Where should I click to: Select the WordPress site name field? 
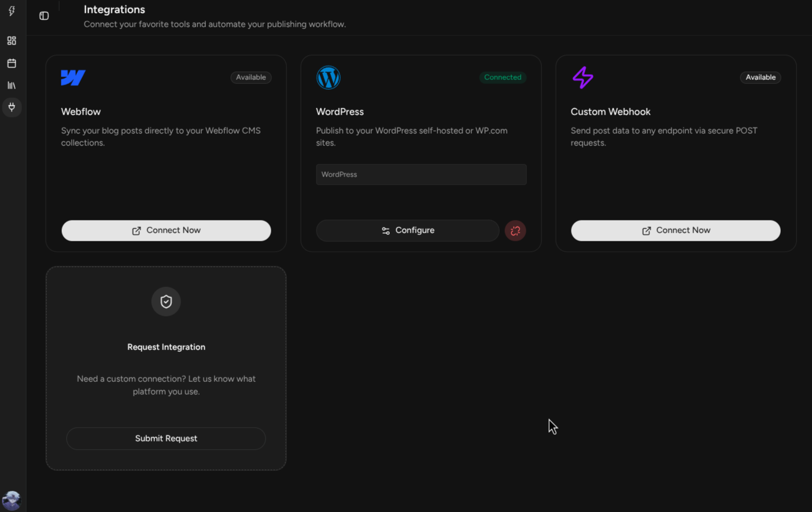click(421, 175)
